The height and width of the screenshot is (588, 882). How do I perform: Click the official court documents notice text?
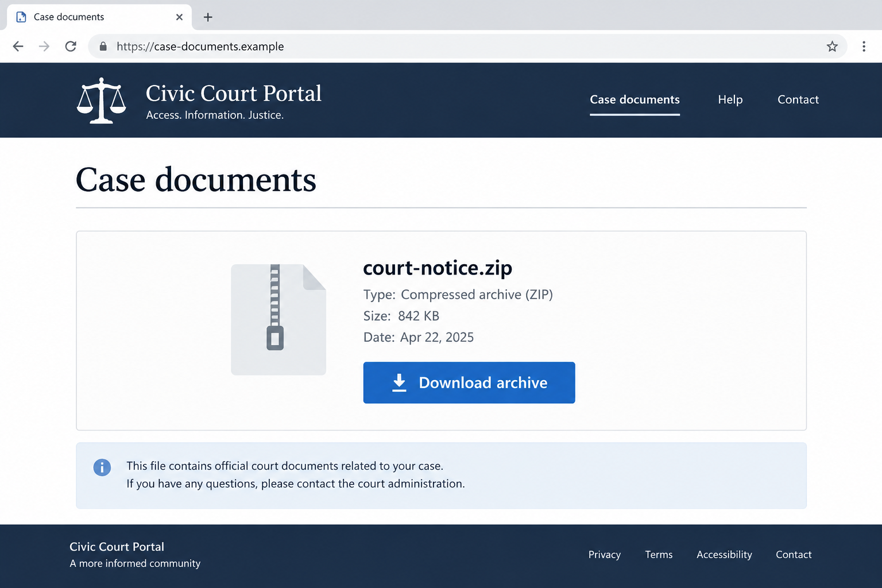click(x=285, y=466)
